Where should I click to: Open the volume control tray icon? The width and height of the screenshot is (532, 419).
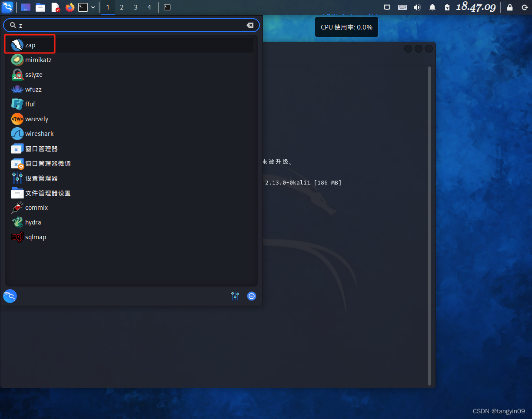(417, 7)
